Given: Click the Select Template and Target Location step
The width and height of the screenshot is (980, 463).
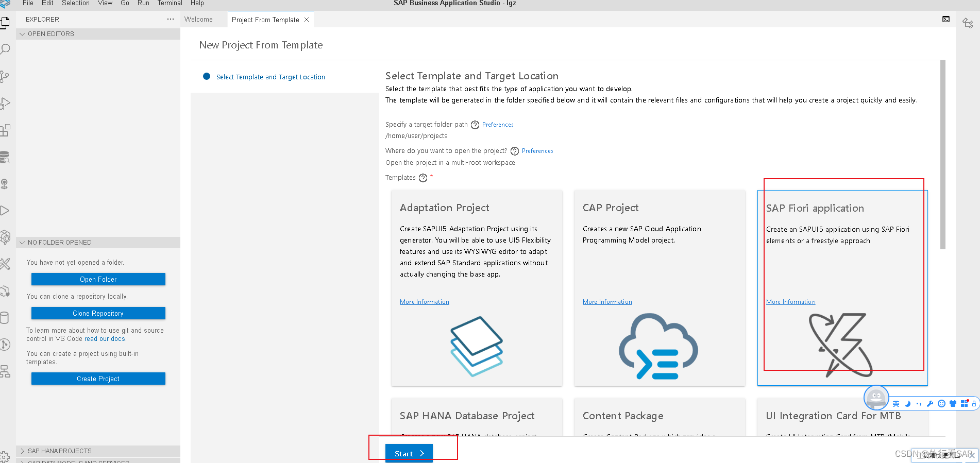Looking at the screenshot, I should tap(271, 77).
